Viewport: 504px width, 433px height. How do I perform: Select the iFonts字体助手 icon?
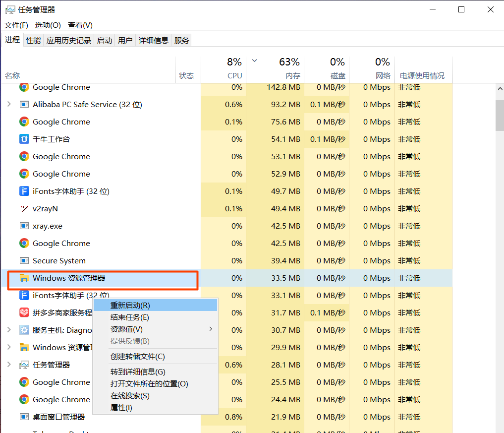point(24,191)
